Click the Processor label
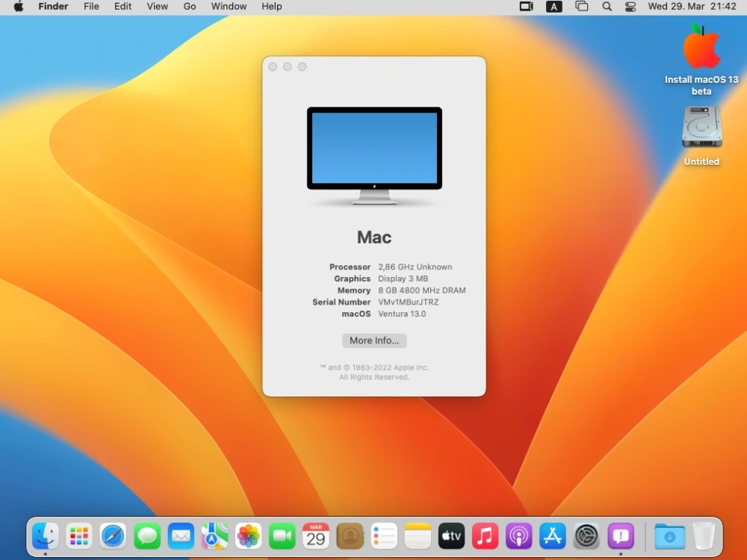Viewport: 747px width, 560px height. pos(350,267)
